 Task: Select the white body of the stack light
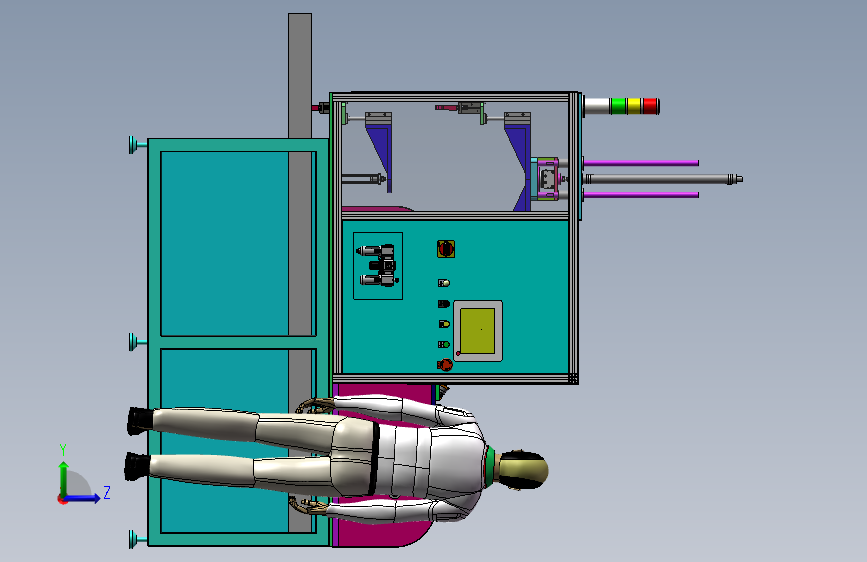click(x=597, y=106)
